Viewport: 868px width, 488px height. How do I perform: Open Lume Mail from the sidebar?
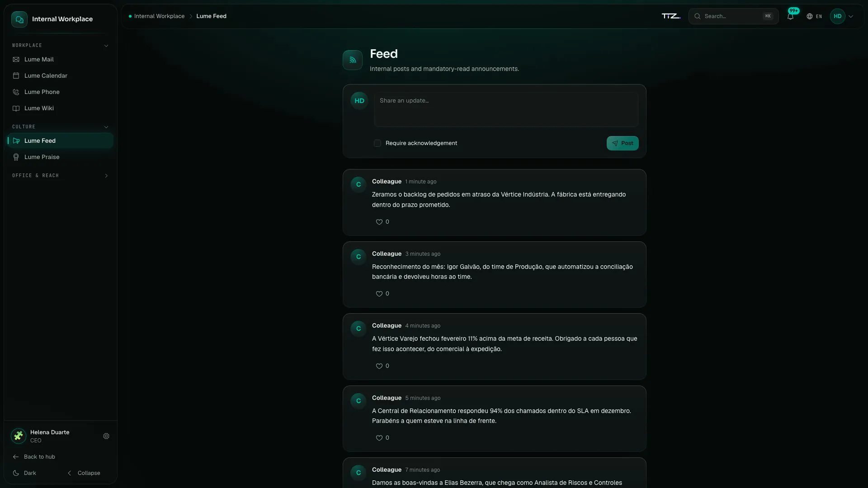[x=60, y=59]
